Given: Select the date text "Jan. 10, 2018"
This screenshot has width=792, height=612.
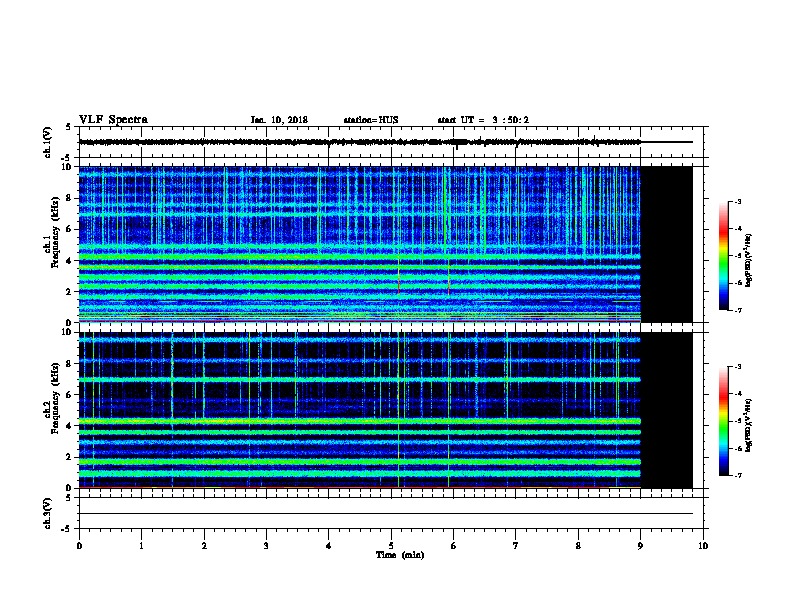Looking at the screenshot, I should point(279,120).
